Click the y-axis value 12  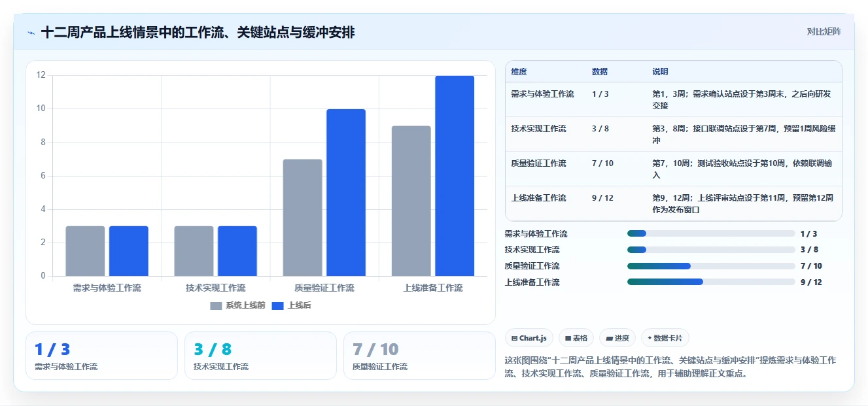41,75
